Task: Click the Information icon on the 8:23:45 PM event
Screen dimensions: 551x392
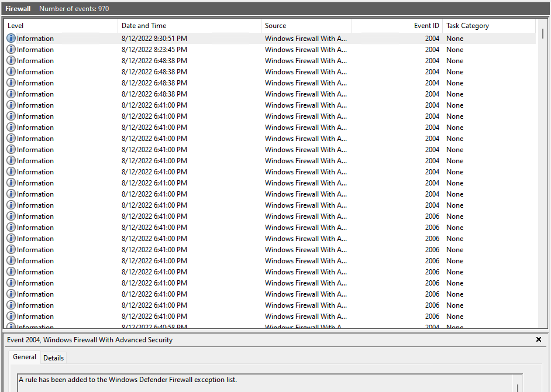Action: coord(11,49)
